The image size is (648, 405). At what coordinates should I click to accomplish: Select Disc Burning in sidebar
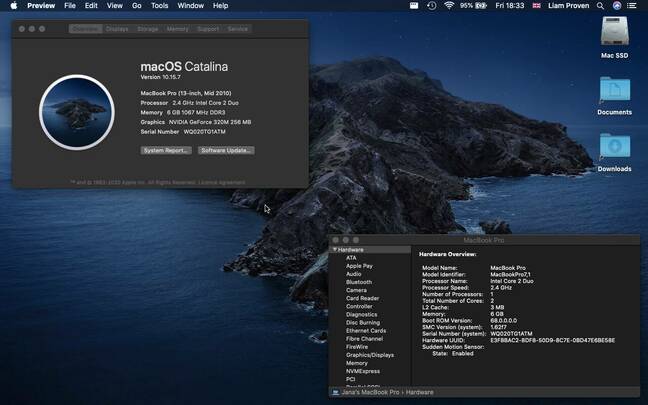tap(363, 323)
